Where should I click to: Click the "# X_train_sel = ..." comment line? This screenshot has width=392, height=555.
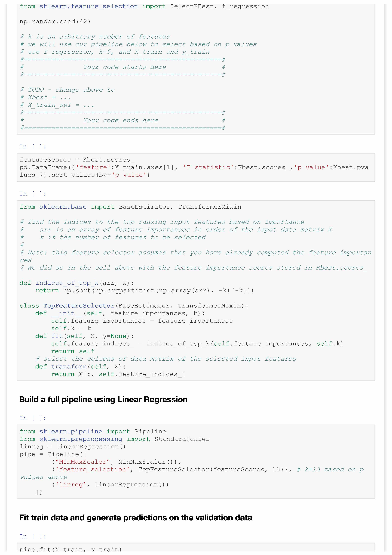(x=57, y=105)
